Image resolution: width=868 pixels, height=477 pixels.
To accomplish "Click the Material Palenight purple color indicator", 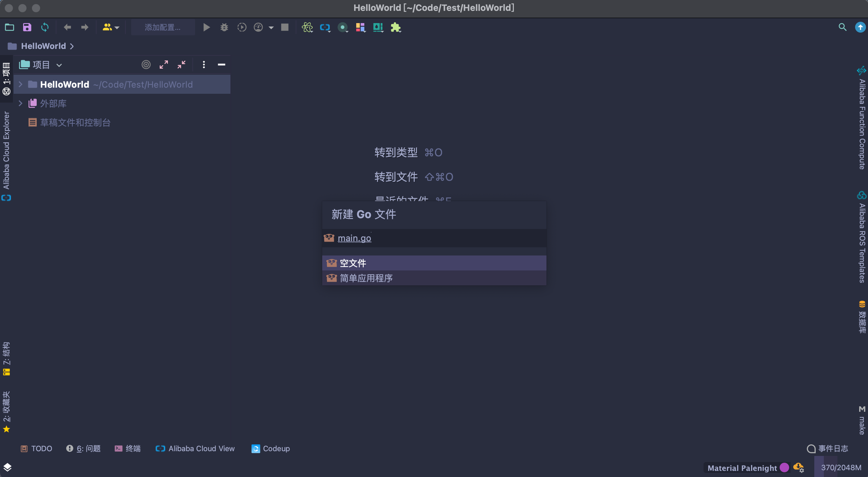I will (784, 467).
